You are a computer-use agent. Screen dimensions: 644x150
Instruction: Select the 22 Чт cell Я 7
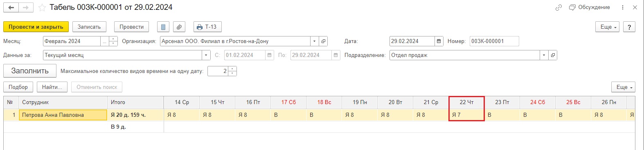pyautogui.click(x=466, y=115)
